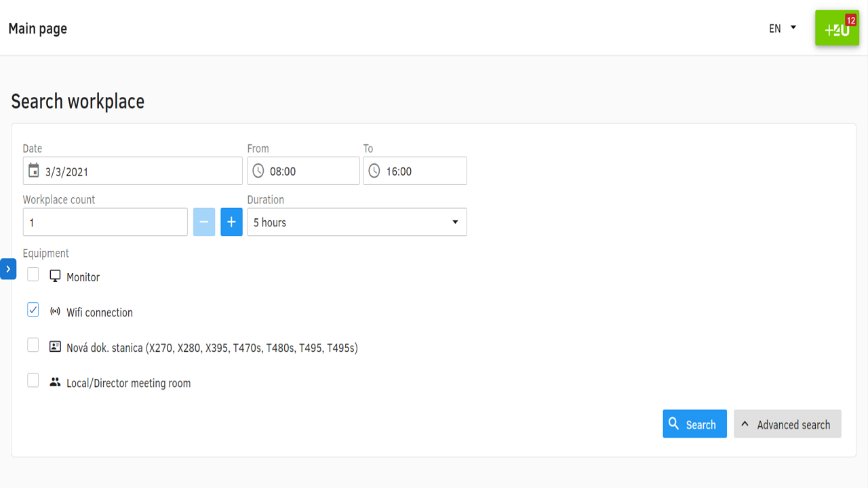
Task: Uncheck the Wifi connection checkbox
Action: [x=33, y=310]
